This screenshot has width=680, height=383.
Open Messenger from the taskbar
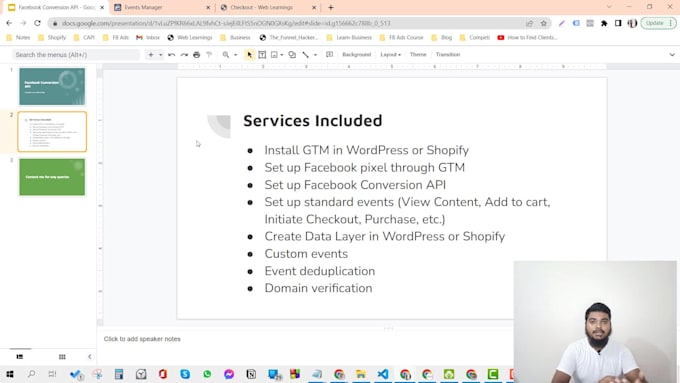pos(229,374)
